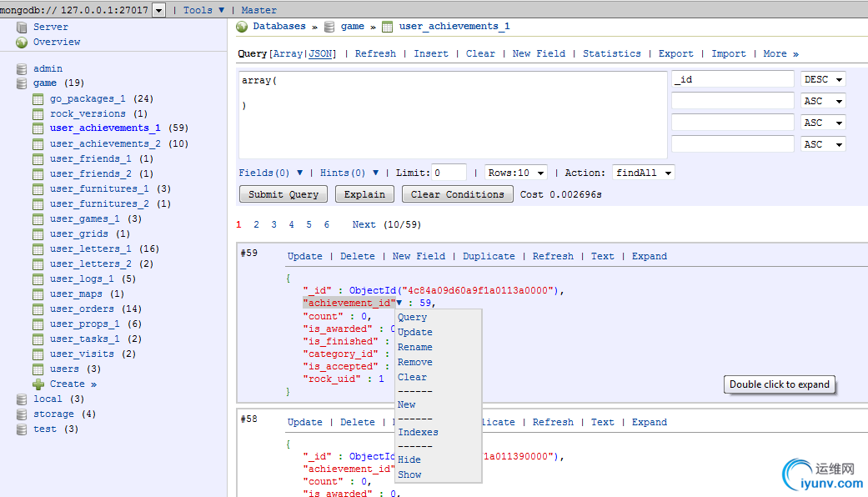The image size is (868, 497).
Task: Click the user_grids collection table icon
Action: click(x=38, y=234)
